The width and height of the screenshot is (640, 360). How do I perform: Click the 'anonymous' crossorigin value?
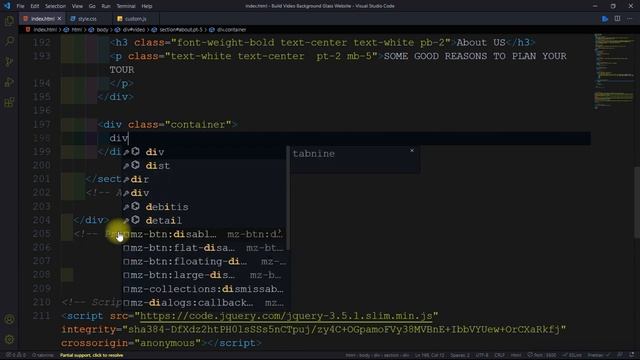tap(168, 343)
